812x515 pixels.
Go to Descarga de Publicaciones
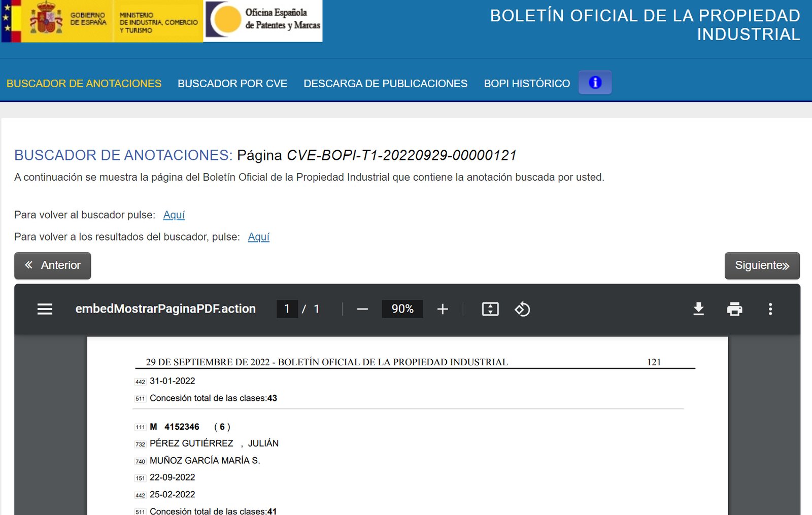(385, 84)
